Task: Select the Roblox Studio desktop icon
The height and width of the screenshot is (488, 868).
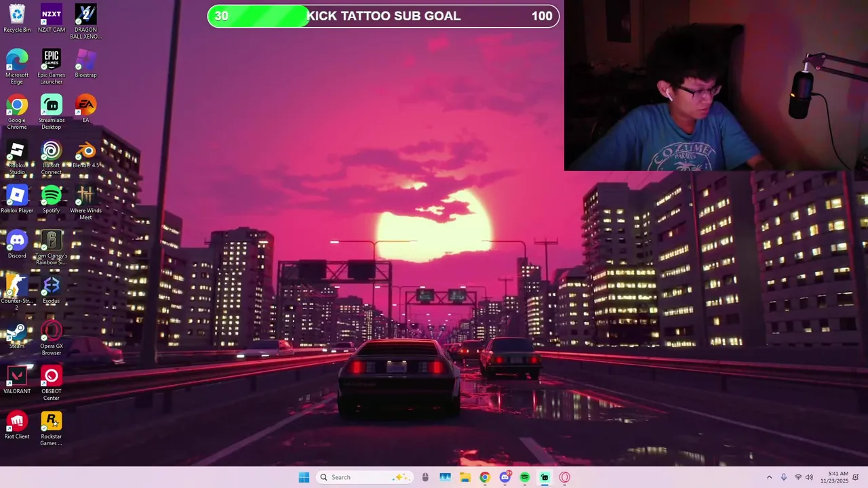Action: point(17,157)
